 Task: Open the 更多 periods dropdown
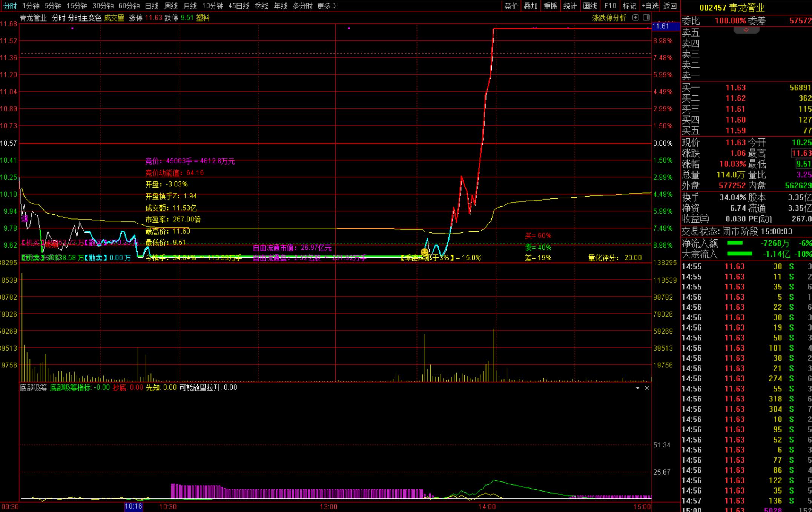coord(327,6)
